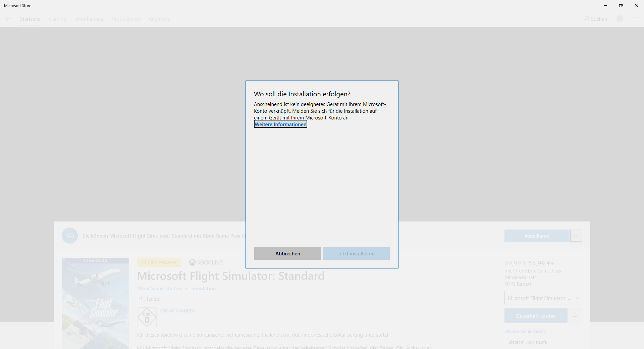Click the Microsoft Flight Simulator: Standard title

point(231,276)
